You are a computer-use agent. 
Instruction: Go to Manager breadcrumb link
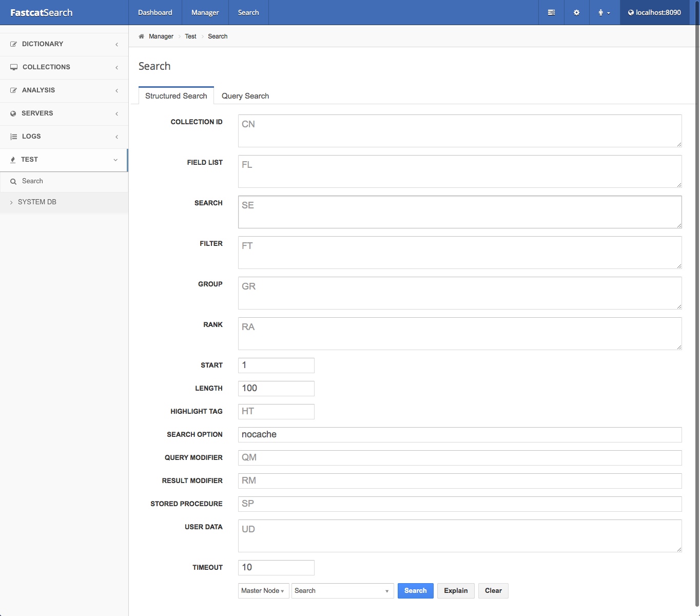pyautogui.click(x=161, y=36)
